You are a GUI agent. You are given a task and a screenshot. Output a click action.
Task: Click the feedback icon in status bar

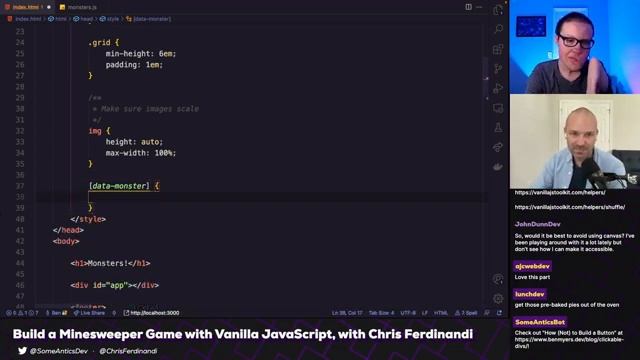(487, 313)
